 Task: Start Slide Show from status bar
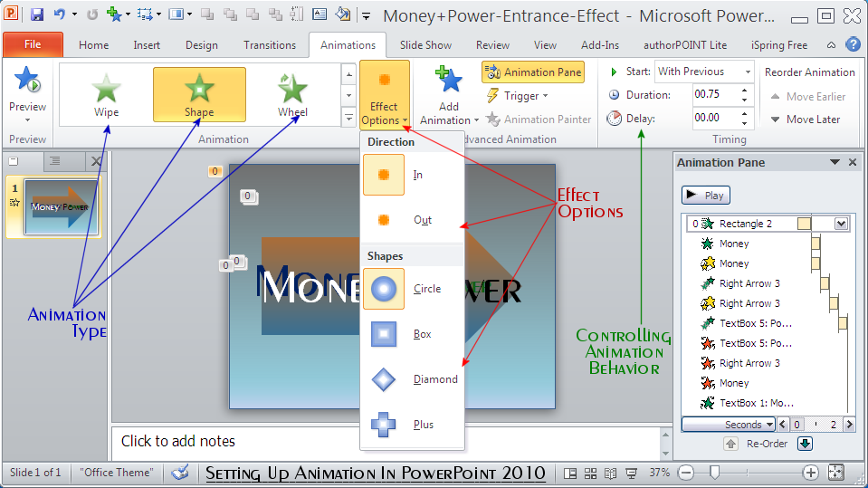tap(631, 473)
